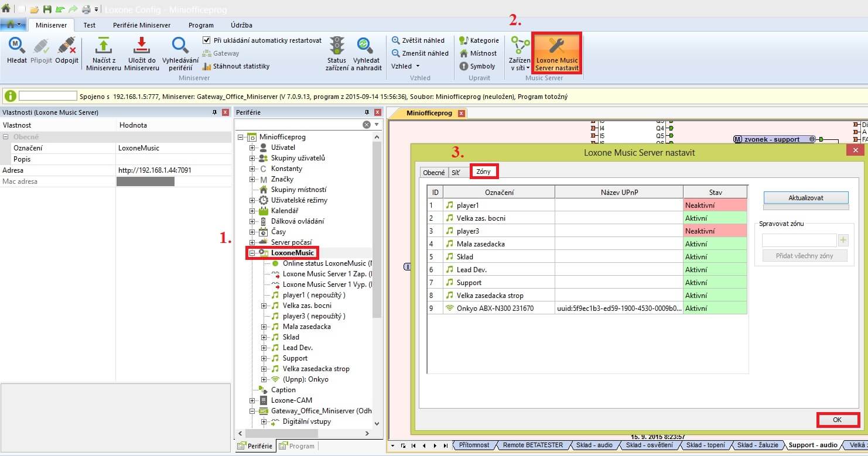Switch to the Síť tab

point(456,173)
